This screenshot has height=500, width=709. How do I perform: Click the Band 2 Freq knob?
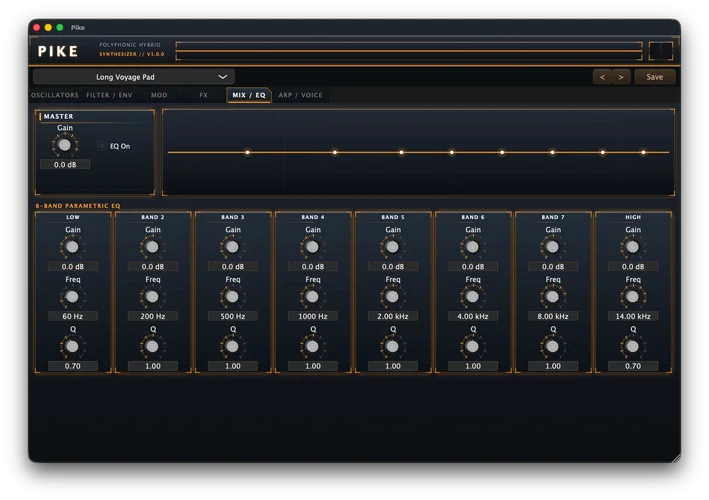152,297
